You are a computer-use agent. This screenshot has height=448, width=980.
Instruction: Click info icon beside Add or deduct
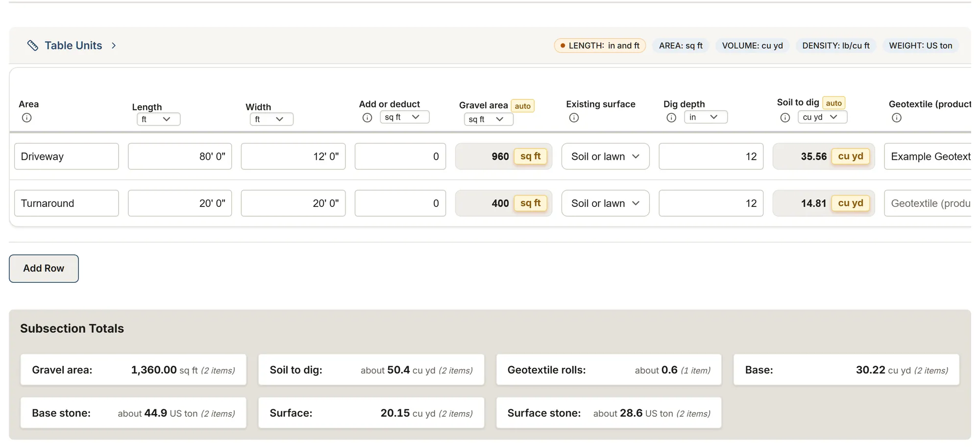367,118
